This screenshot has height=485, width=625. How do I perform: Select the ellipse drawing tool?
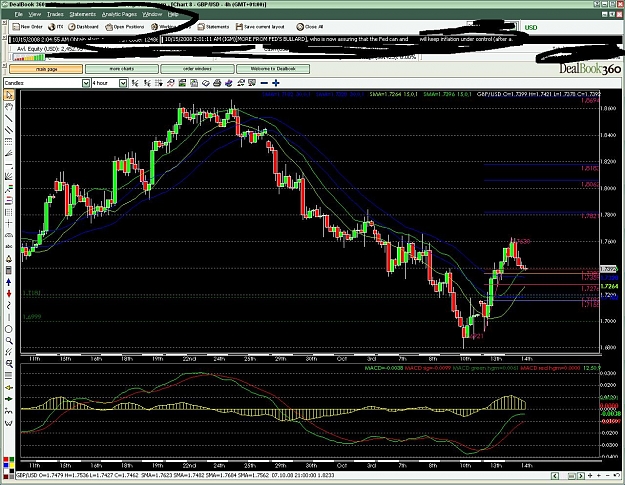9,329
